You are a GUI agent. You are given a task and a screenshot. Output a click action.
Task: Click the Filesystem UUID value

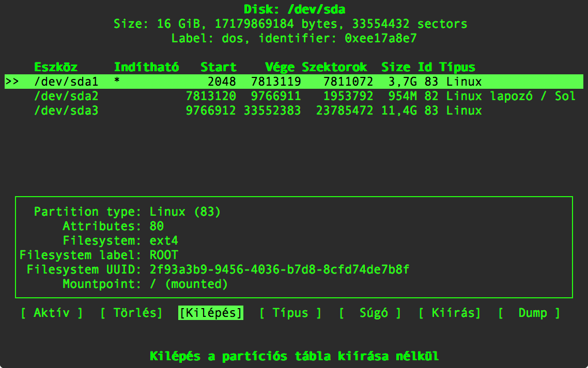[280, 269]
